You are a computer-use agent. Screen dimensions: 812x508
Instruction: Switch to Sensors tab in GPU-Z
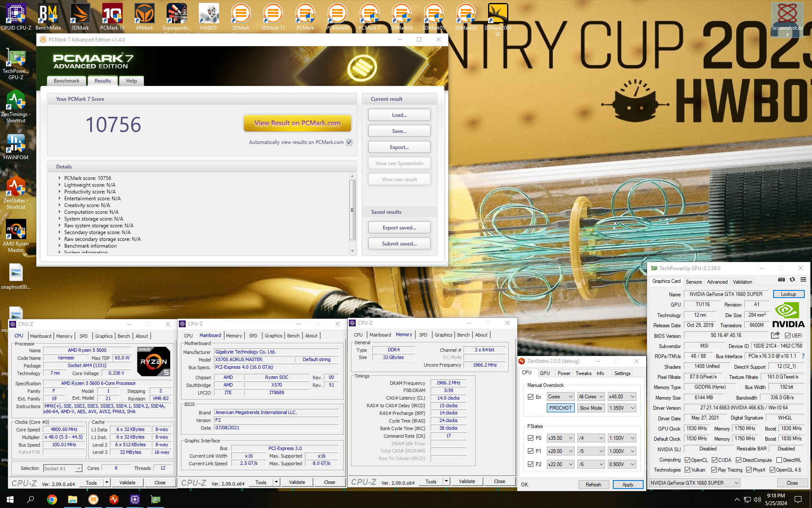[694, 282]
